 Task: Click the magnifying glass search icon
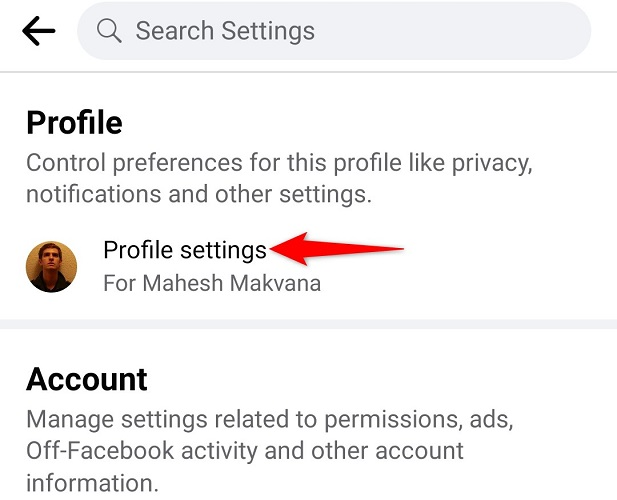tap(109, 31)
